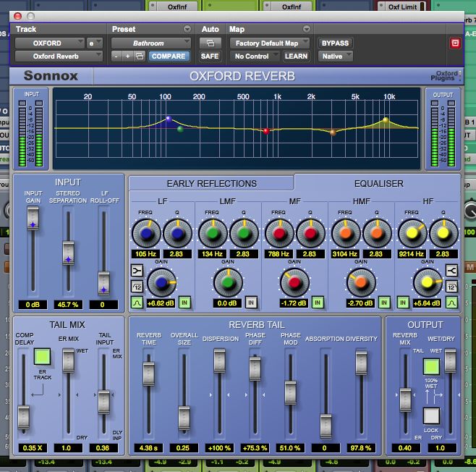
Task: Toggle the COMPARE button
Action: [x=169, y=56]
